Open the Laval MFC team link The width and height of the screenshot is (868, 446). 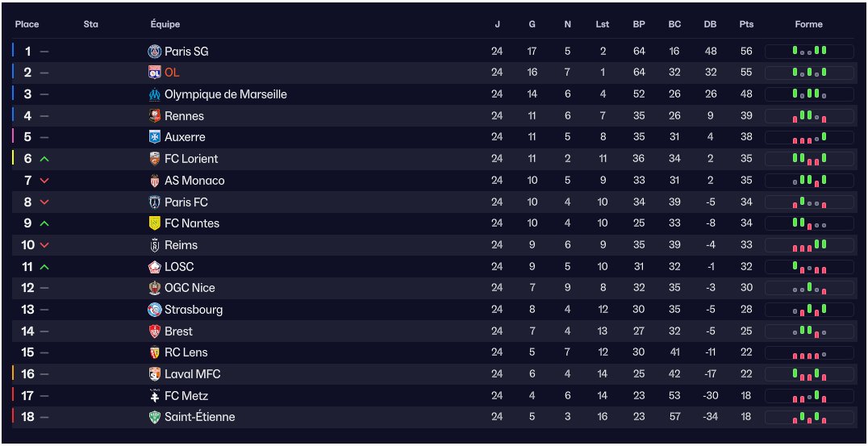[x=192, y=374]
